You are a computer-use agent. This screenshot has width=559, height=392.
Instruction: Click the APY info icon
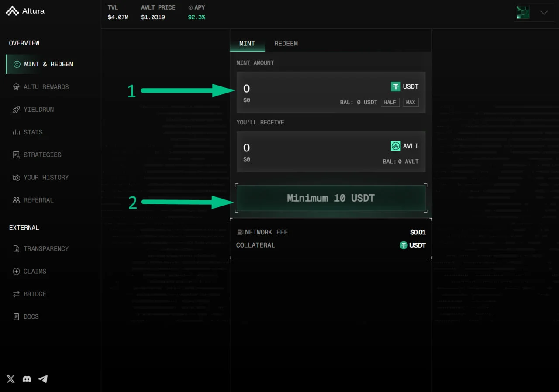click(190, 8)
